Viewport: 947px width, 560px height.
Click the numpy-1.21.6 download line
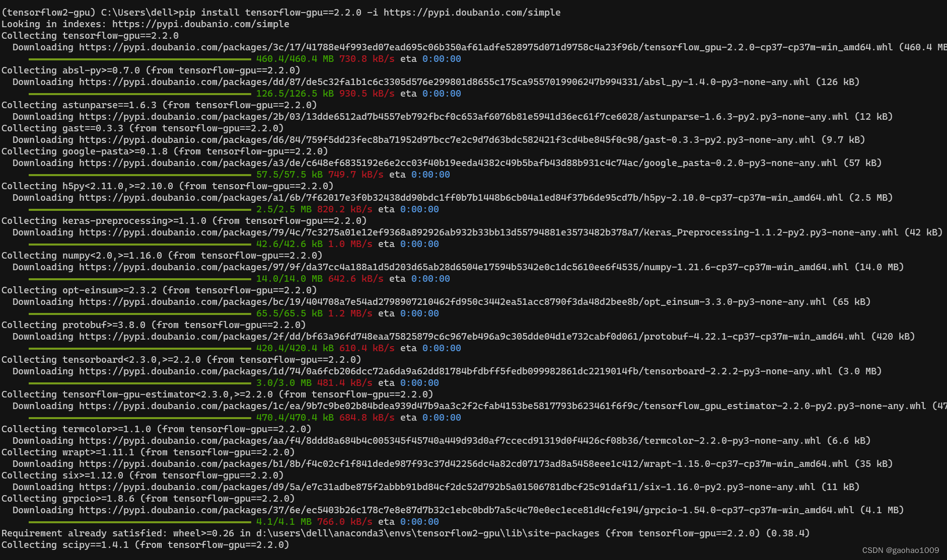458,267
